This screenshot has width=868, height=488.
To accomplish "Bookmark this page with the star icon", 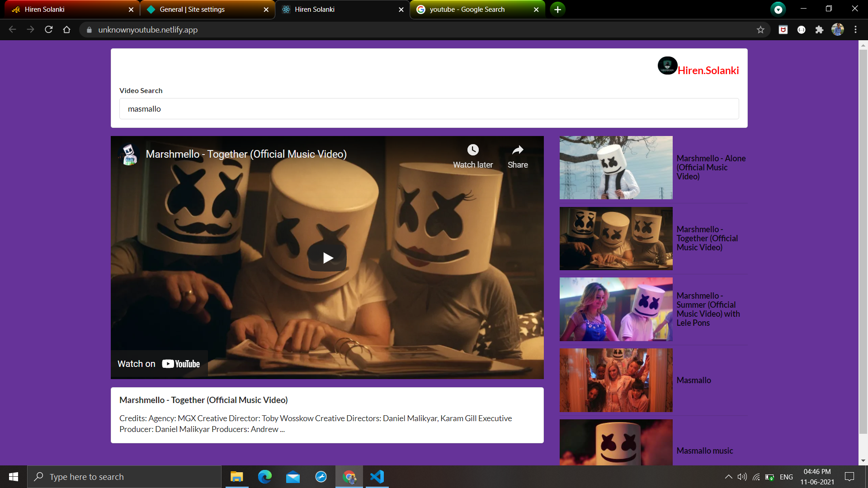I will point(760,30).
